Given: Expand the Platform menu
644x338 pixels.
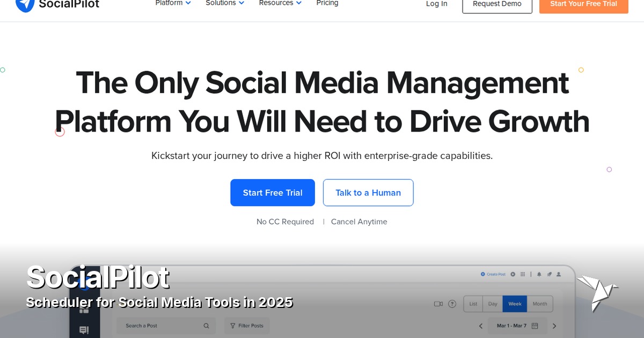Looking at the screenshot, I should [x=173, y=3].
